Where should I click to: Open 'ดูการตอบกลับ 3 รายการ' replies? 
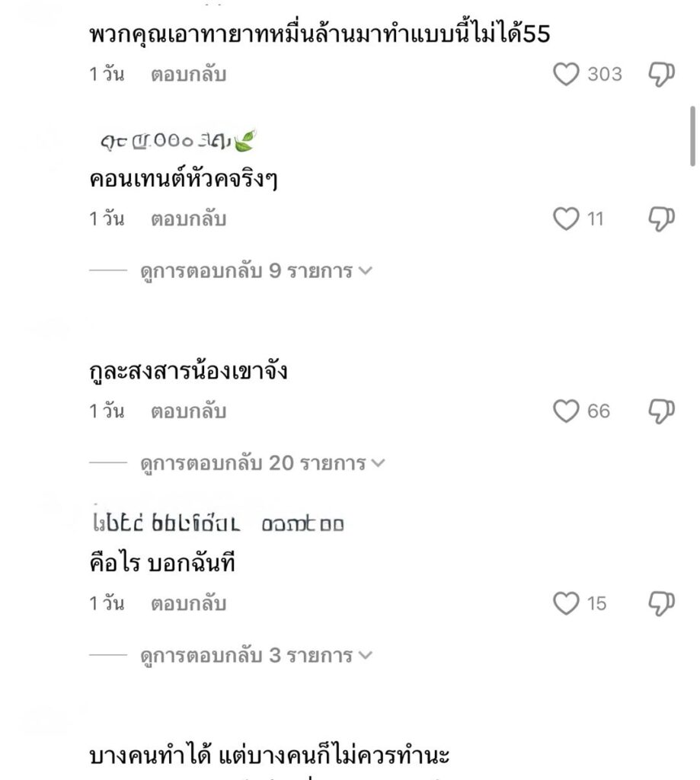pos(257,655)
